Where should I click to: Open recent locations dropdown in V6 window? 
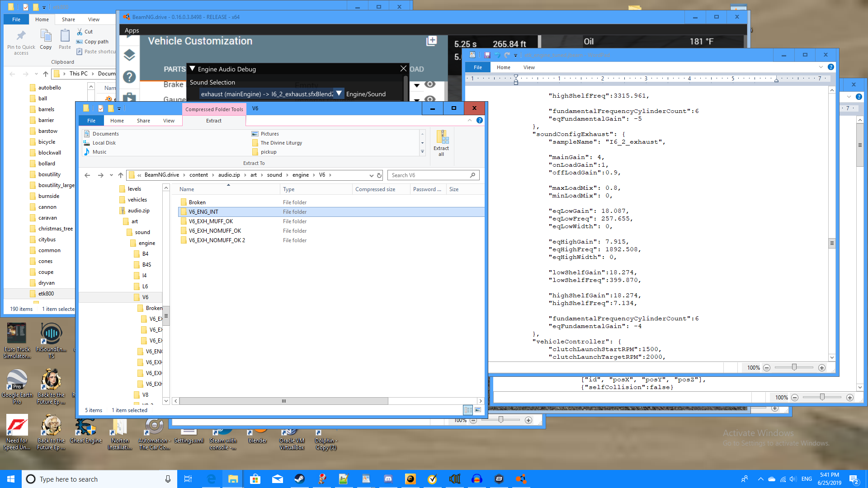(x=111, y=175)
